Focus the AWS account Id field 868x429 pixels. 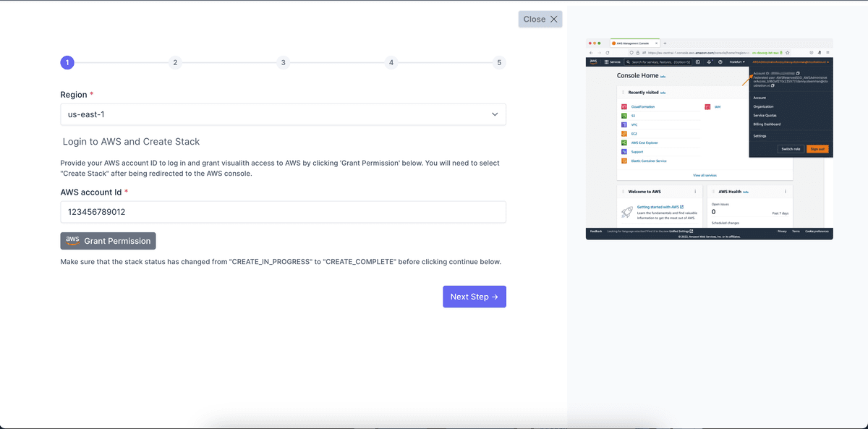(x=282, y=212)
